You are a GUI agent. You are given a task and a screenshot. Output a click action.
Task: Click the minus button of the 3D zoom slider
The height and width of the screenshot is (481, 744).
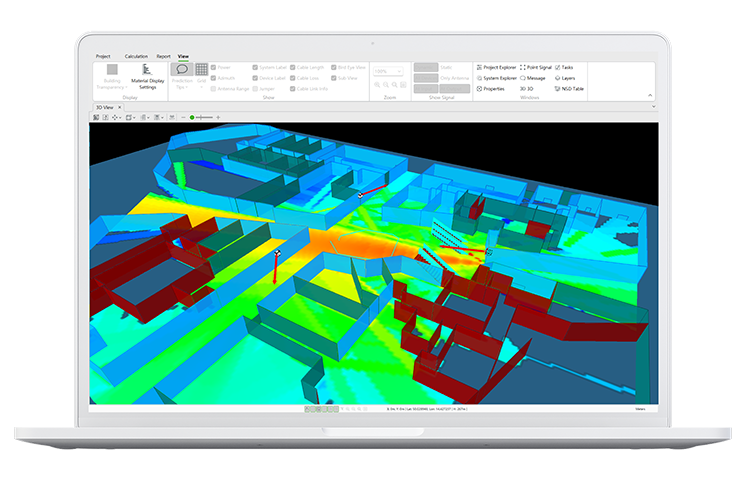183,117
